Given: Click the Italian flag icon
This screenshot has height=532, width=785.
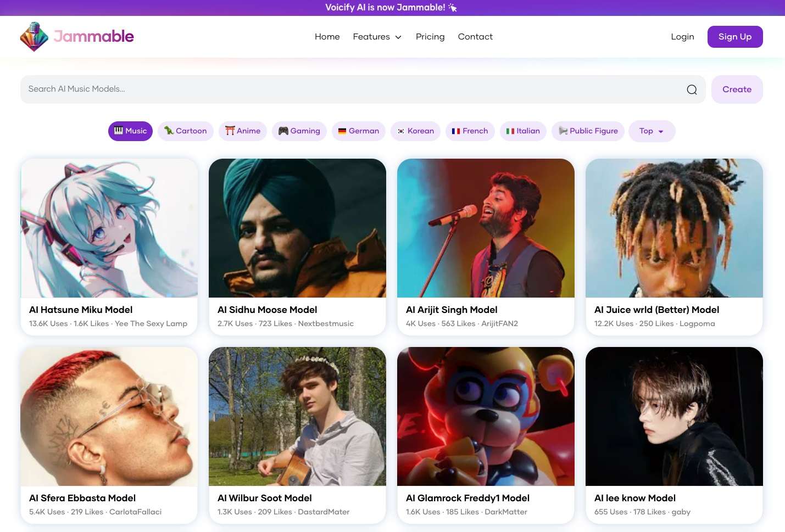Looking at the screenshot, I should click(x=510, y=131).
